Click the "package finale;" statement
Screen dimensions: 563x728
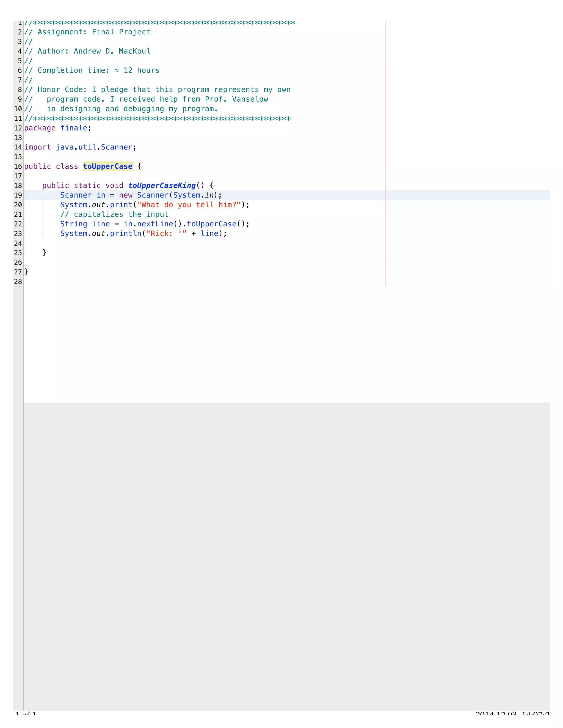(58, 128)
